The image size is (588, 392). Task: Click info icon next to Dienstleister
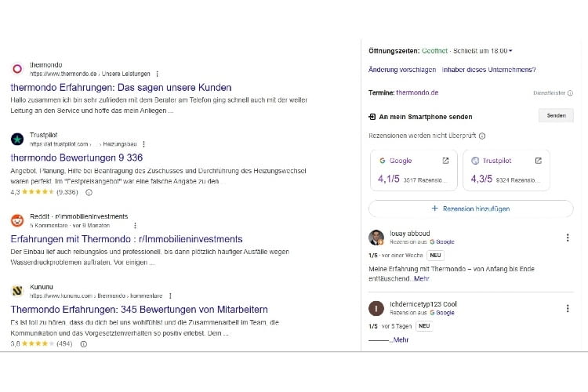pyautogui.click(x=570, y=93)
